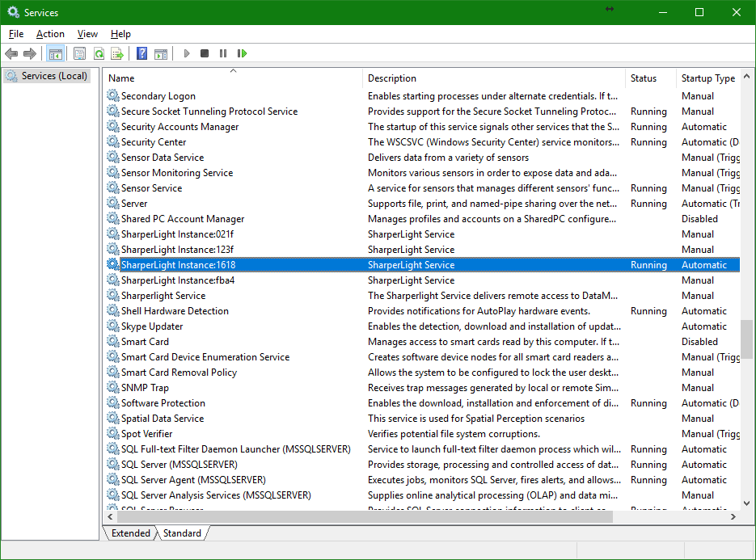
Task: Click the Start Service play icon
Action: (187, 53)
